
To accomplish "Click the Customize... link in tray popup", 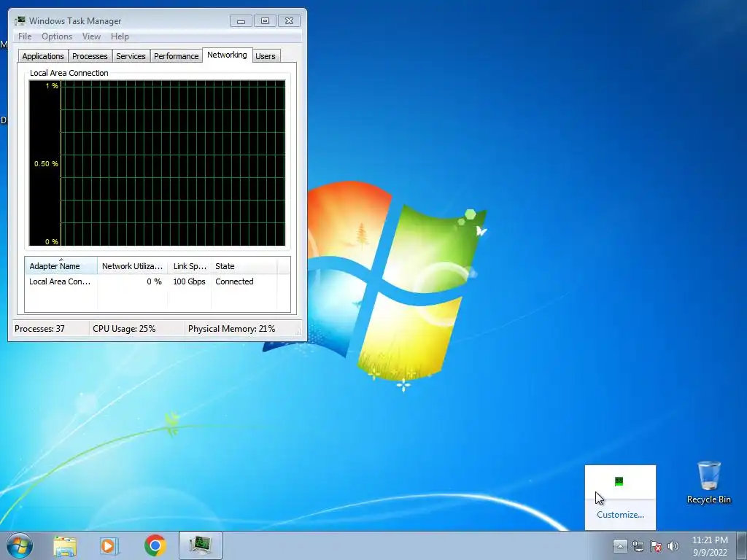I will click(620, 515).
